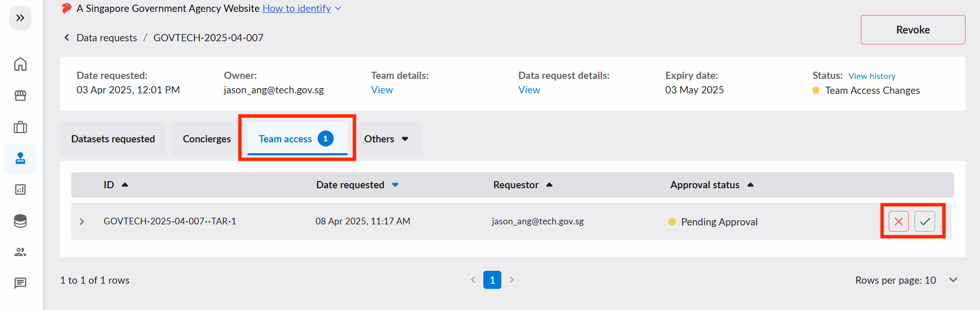Sort by ID column arrow

pyautogui.click(x=125, y=185)
